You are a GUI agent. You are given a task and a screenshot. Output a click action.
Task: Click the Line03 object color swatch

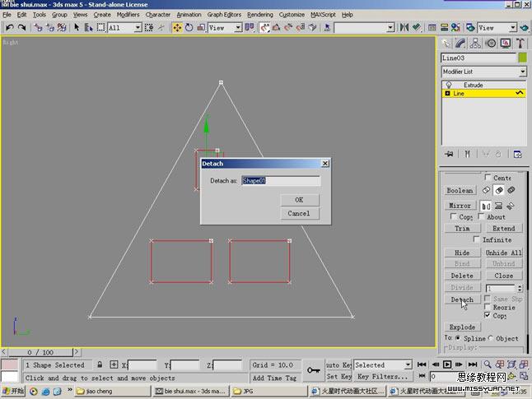523,58
